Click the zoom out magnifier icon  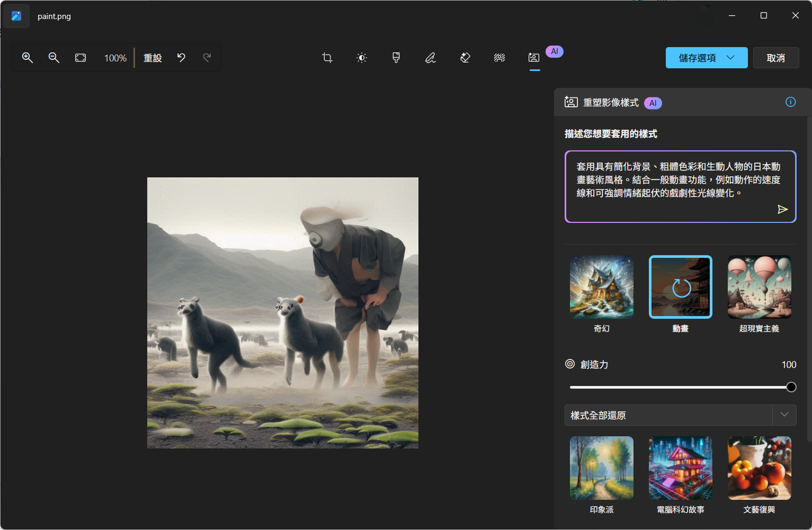point(54,58)
